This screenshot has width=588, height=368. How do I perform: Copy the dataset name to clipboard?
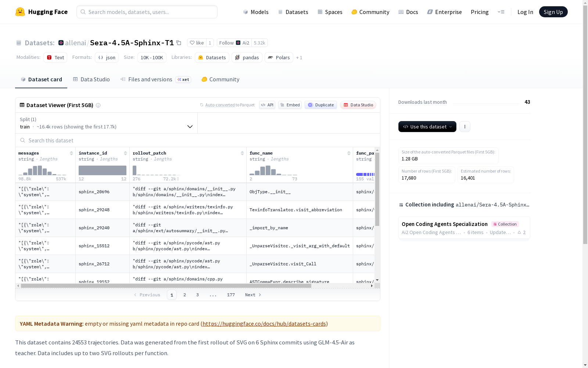click(x=179, y=43)
